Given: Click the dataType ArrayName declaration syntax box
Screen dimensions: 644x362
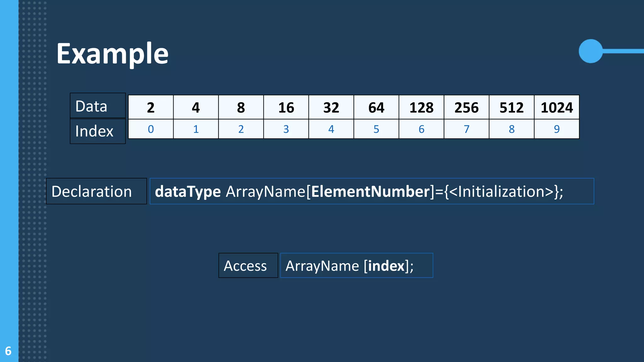Looking at the screenshot, I should click(372, 191).
